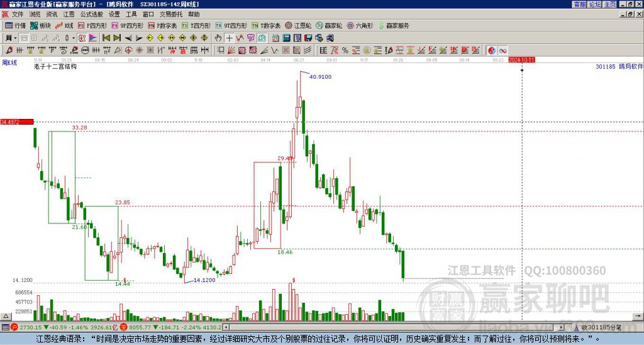Viewport: 644px width, 345px height.
Task: Click the save disk icon
Action: [308, 38]
